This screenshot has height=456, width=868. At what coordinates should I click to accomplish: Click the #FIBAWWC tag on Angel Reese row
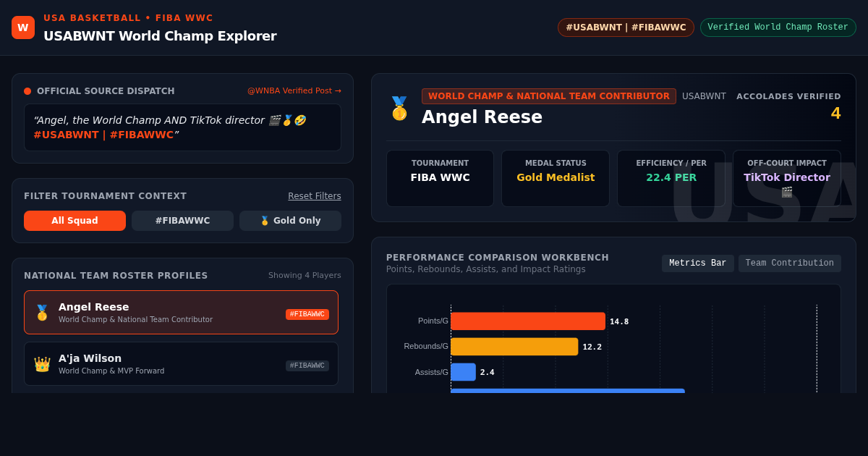(x=307, y=314)
